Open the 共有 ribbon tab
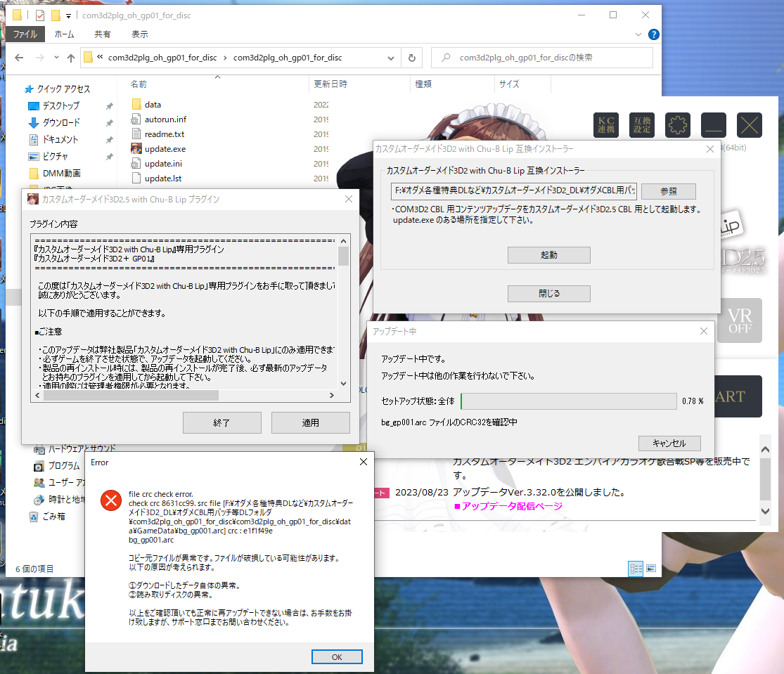 (103, 34)
